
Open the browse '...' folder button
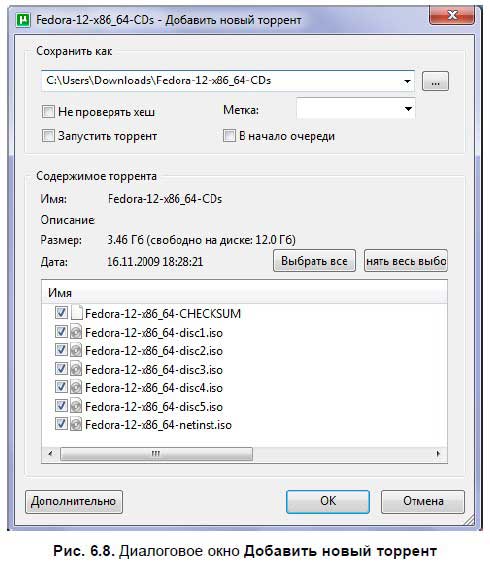(x=435, y=81)
